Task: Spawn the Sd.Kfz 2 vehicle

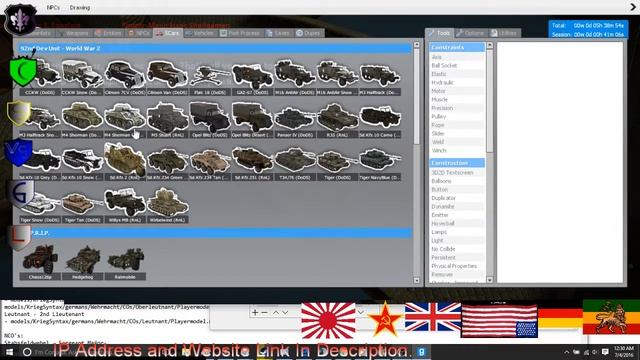Action: [124, 162]
